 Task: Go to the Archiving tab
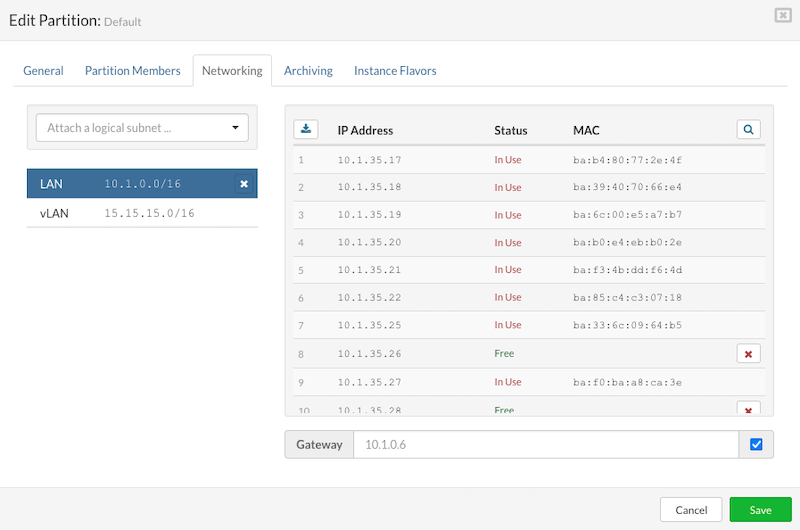[308, 71]
